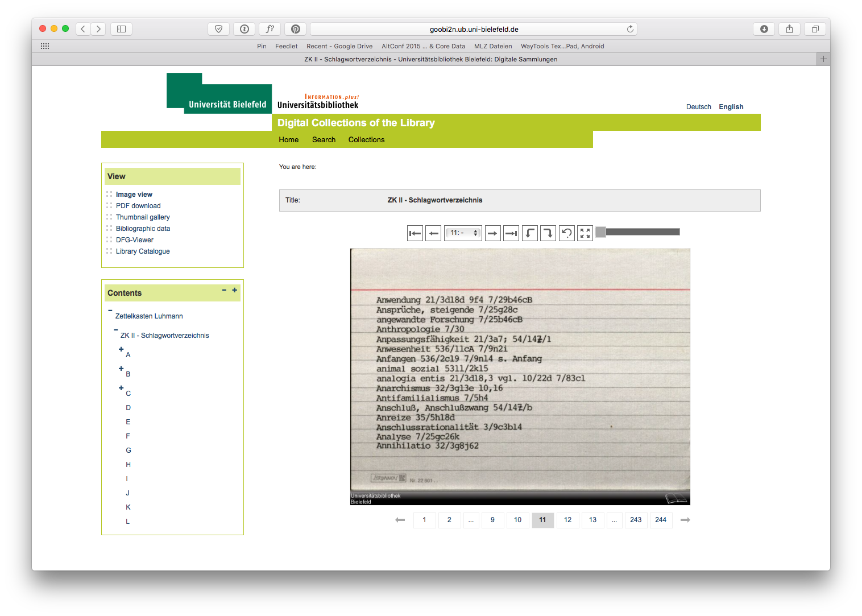The width and height of the screenshot is (862, 616).
Task: Click the Safari address bar
Action: tap(474, 29)
